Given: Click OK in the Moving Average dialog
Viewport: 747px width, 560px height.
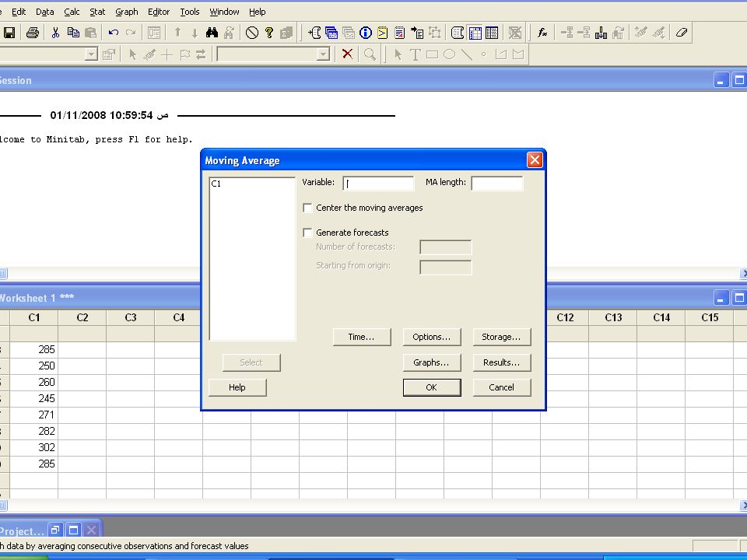Looking at the screenshot, I should coord(432,387).
